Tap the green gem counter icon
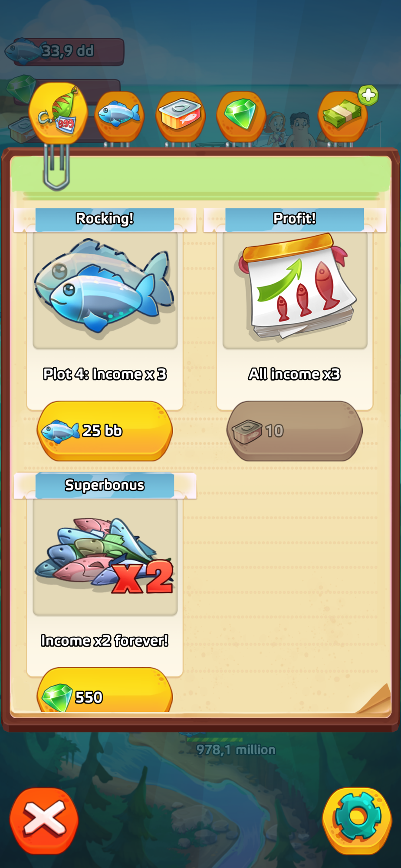The image size is (401, 868). [21, 88]
